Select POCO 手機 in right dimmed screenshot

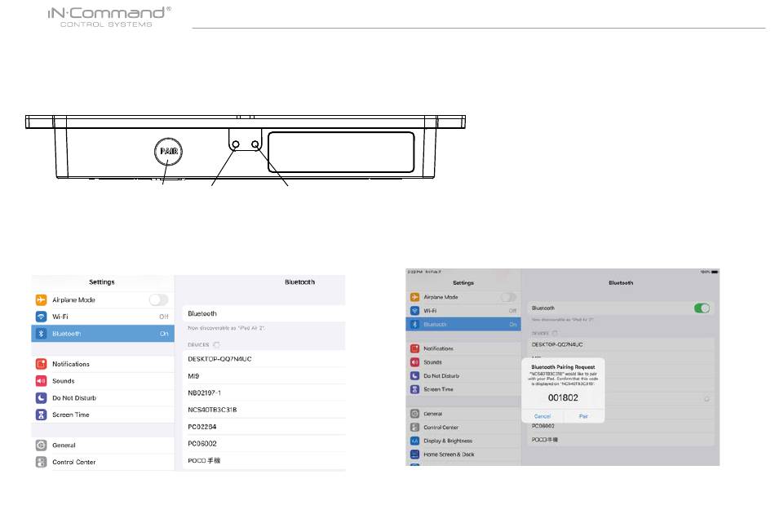[x=620, y=440]
